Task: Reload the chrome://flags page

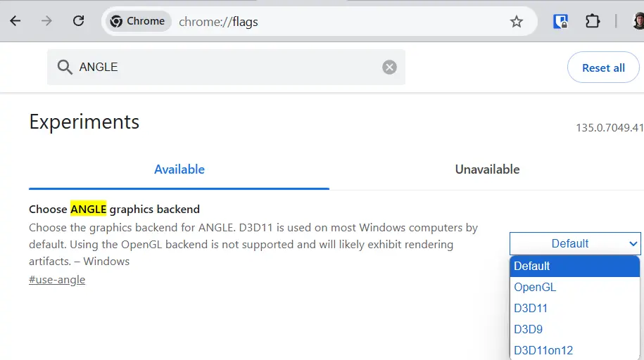Action: (x=78, y=21)
